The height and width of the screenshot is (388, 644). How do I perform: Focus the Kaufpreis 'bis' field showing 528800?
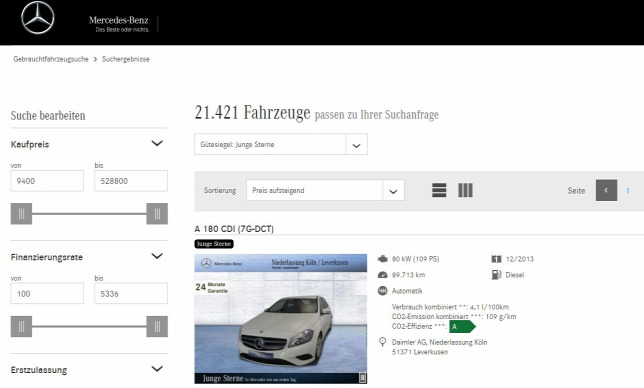(131, 181)
